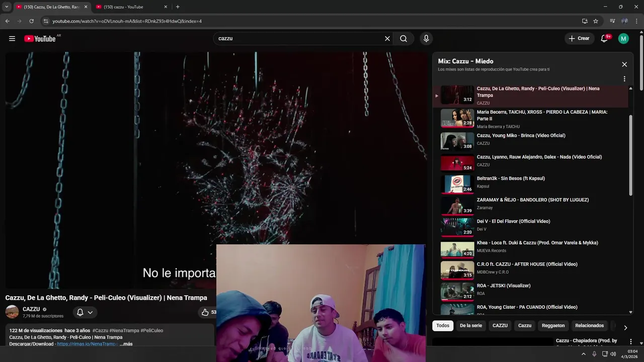Start voice search with the microphone

tap(426, 39)
